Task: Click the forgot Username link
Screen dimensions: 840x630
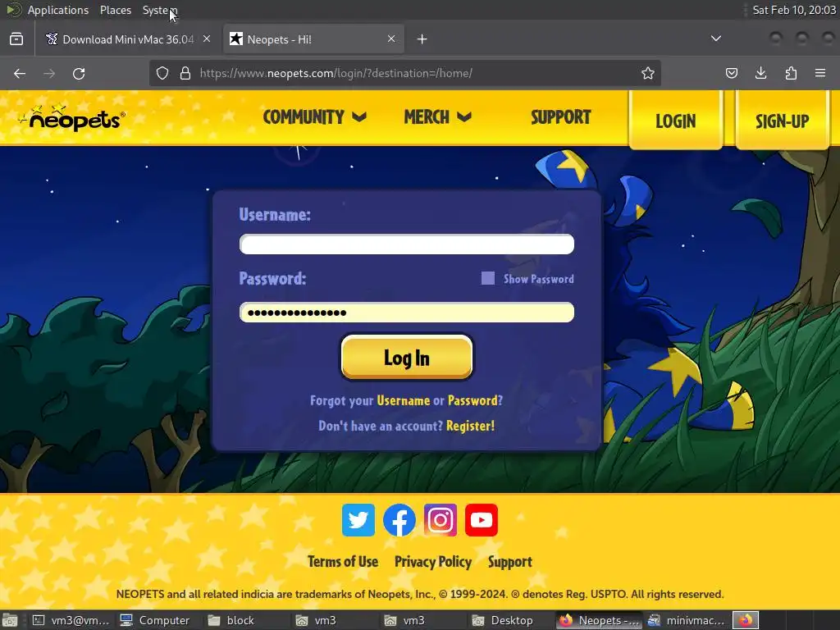Action: pos(404,400)
